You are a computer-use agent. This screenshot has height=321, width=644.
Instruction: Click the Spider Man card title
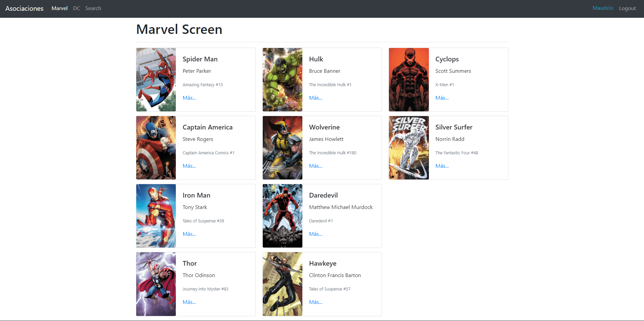point(200,59)
